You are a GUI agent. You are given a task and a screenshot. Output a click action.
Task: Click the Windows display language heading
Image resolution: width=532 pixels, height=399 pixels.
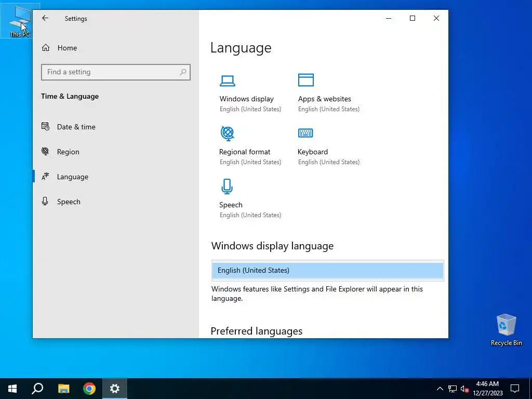click(x=272, y=246)
